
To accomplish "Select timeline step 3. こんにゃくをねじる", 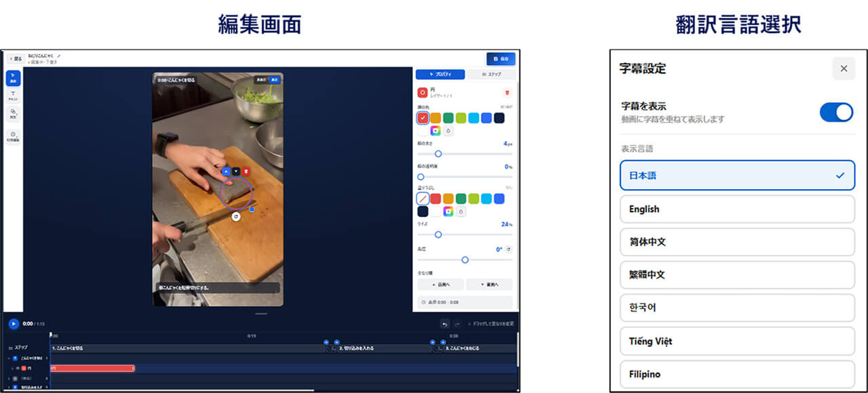I will pos(479,348).
